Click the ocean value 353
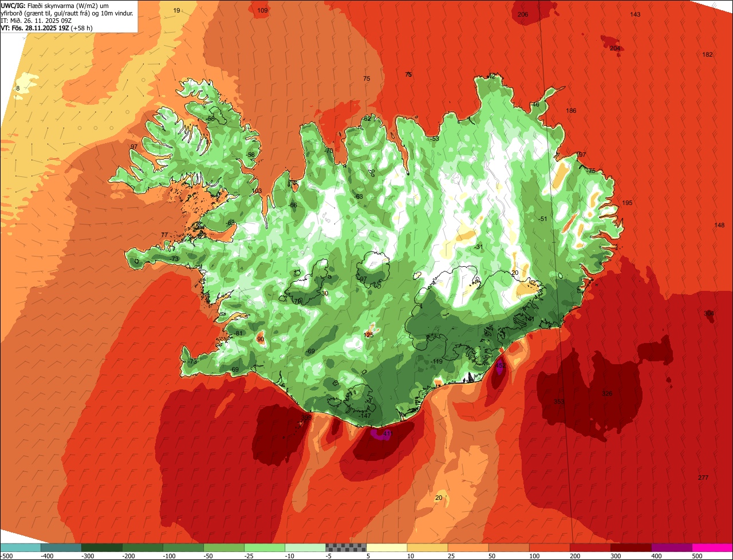Viewport: 733px width, 560px height. (559, 402)
